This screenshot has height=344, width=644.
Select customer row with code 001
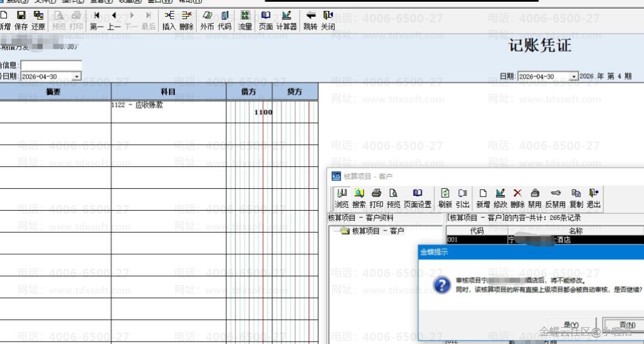(x=545, y=240)
